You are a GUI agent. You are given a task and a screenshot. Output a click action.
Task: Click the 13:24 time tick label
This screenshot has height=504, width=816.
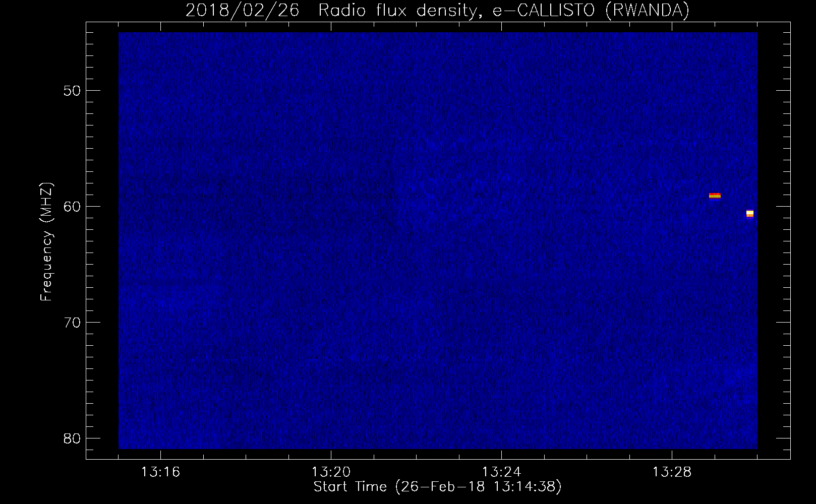(501, 472)
